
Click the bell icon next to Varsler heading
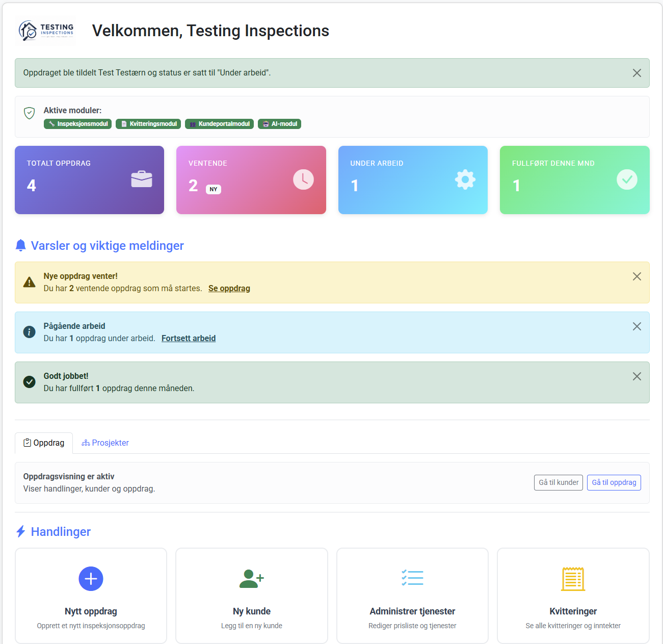[21, 246]
